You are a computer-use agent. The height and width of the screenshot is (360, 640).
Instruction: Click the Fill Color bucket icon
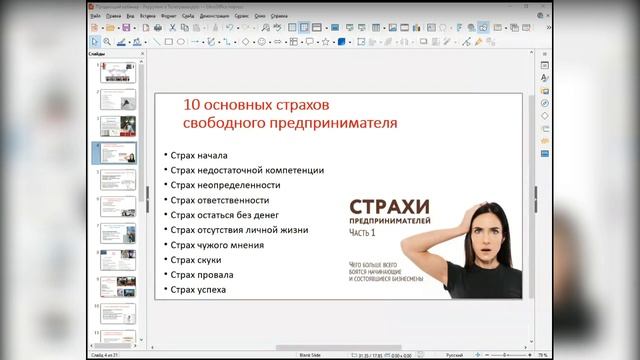pyautogui.click(x=137, y=42)
